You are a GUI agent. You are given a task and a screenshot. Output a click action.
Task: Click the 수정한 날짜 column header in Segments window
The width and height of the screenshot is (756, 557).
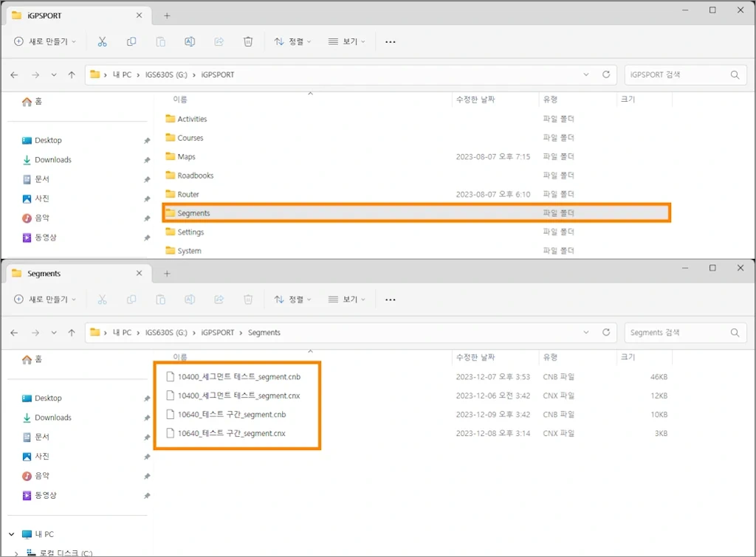[x=475, y=357]
